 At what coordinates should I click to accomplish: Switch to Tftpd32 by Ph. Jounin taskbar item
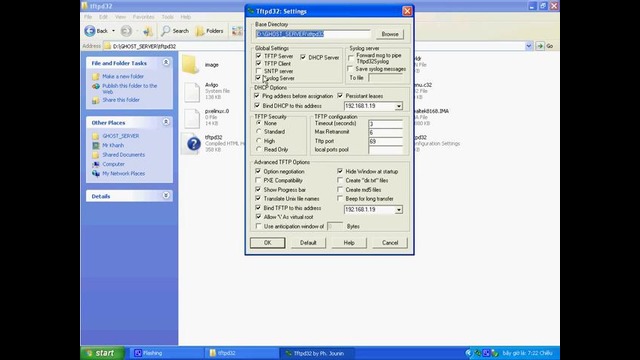pyautogui.click(x=316, y=353)
